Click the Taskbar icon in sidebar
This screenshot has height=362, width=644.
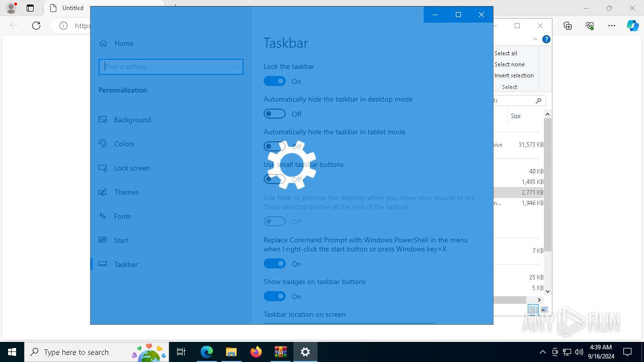pyautogui.click(x=103, y=264)
